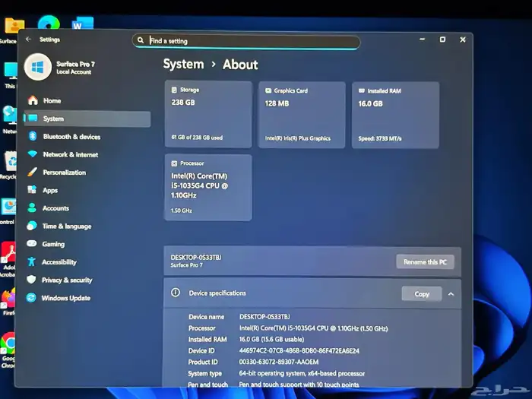The height and width of the screenshot is (399, 532).
Task: Open the Apps settings section
Action: 50,190
